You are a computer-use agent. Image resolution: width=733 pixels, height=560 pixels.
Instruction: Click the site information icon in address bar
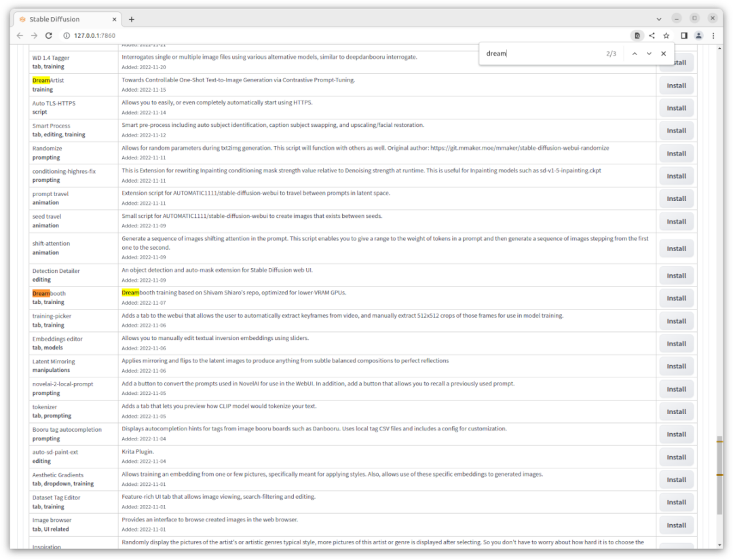coord(67,35)
